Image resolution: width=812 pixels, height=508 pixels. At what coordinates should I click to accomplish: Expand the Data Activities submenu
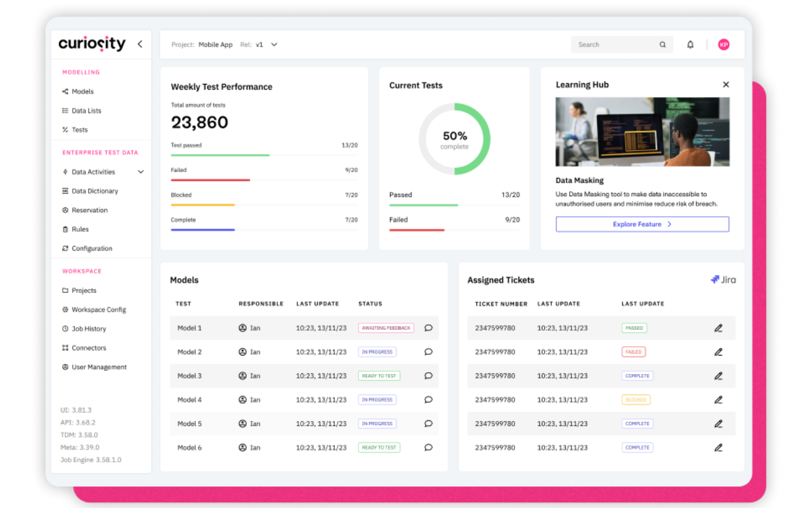pyautogui.click(x=141, y=172)
